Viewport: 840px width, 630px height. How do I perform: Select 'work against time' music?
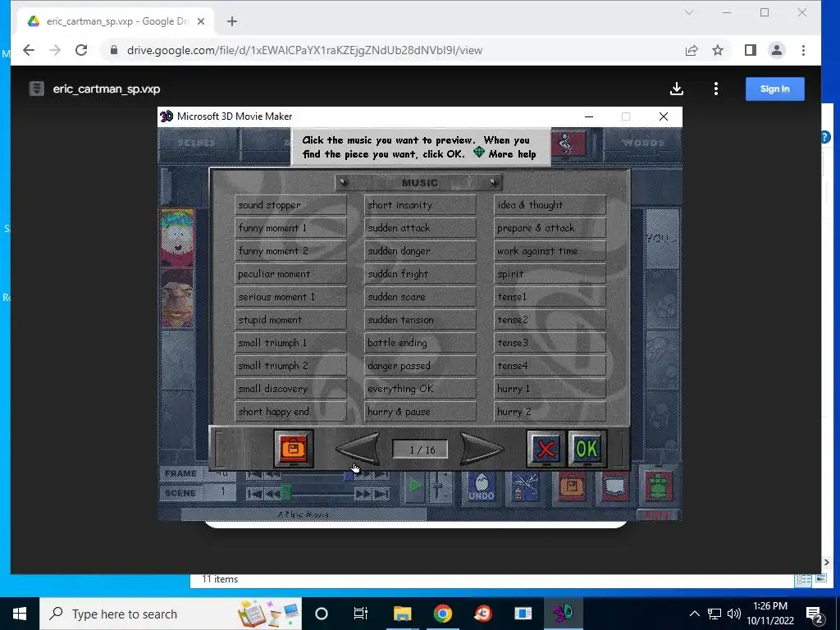[550, 251]
